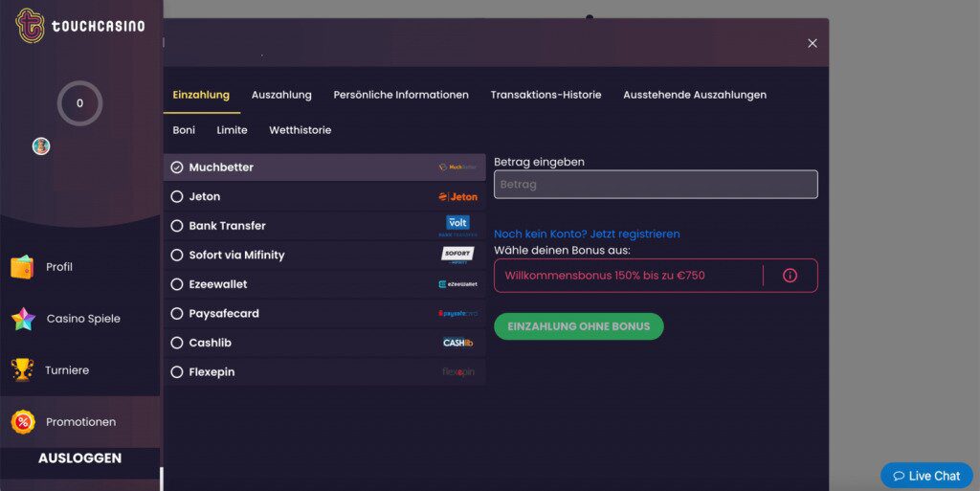The image size is (980, 491).
Task: Click the flexepin logo
Action: point(458,371)
